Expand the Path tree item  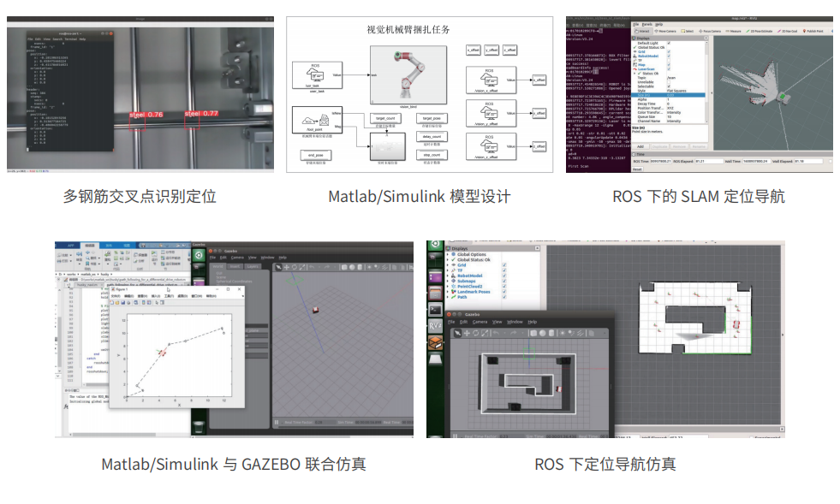click(448, 297)
